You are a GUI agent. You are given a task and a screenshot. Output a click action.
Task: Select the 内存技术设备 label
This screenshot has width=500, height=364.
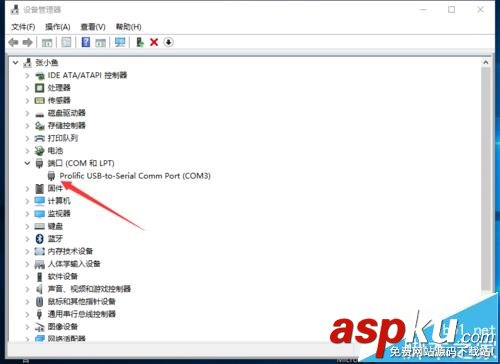click(70, 251)
